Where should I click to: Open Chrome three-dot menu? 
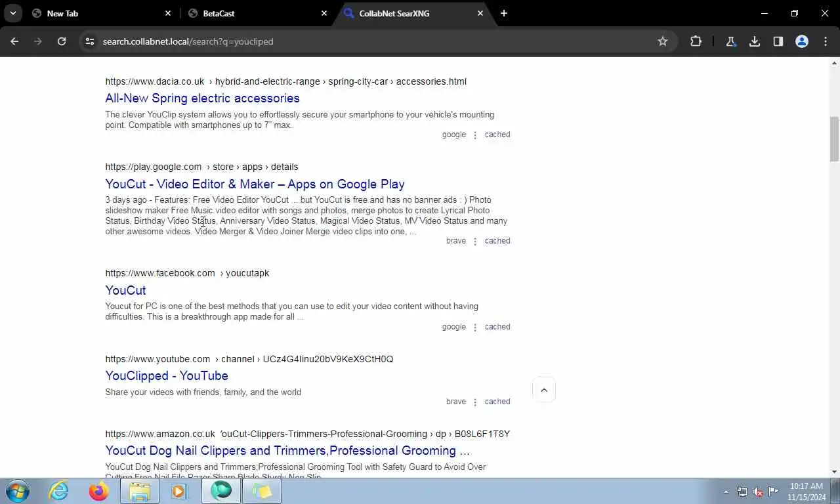pyautogui.click(x=826, y=41)
